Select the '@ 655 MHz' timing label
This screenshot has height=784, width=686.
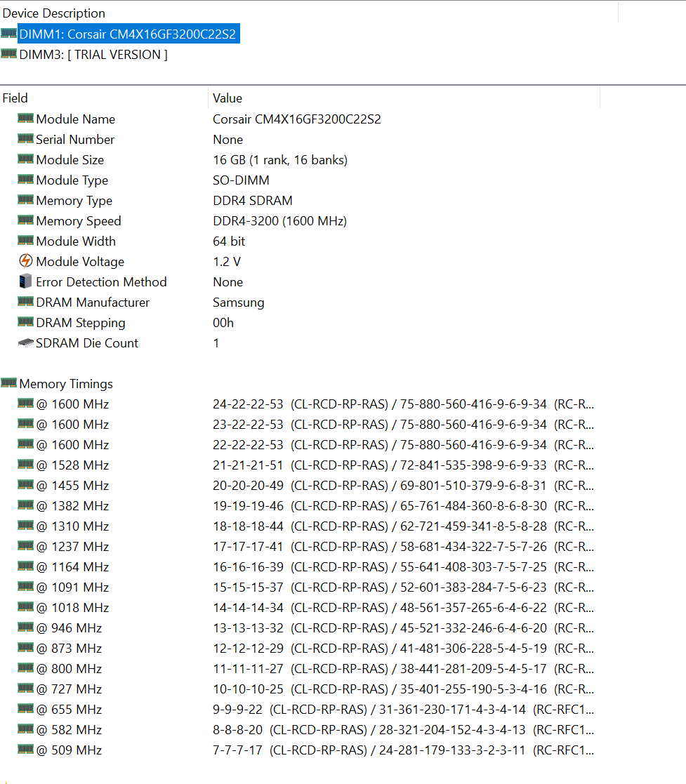(69, 710)
